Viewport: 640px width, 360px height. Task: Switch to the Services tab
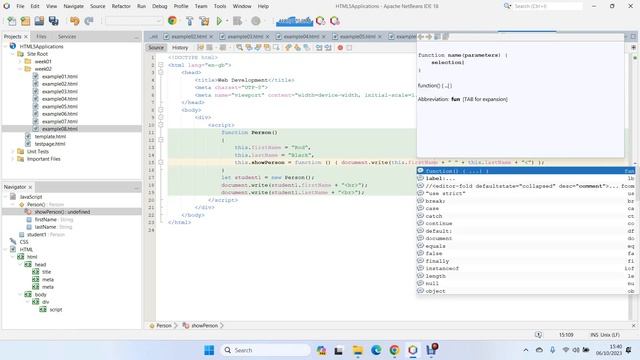point(67,37)
